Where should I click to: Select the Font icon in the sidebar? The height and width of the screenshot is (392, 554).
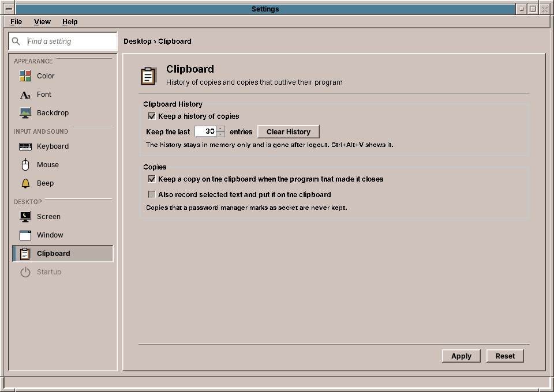25,95
